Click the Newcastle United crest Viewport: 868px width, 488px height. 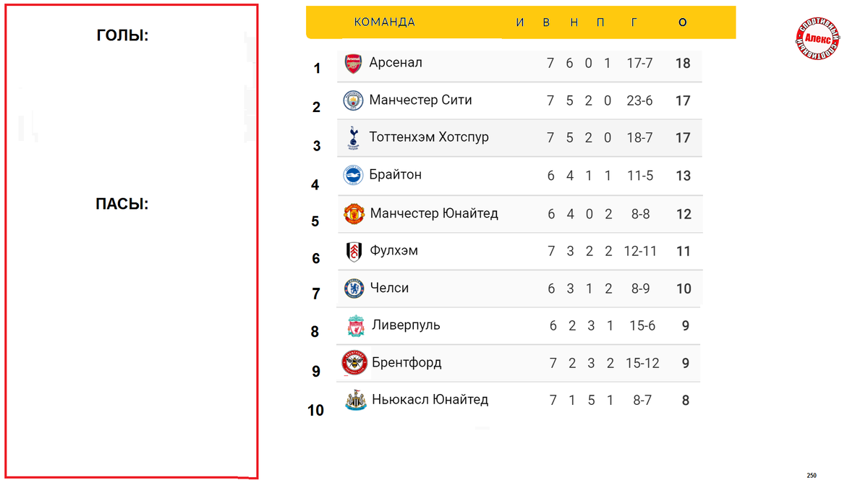[355, 400]
